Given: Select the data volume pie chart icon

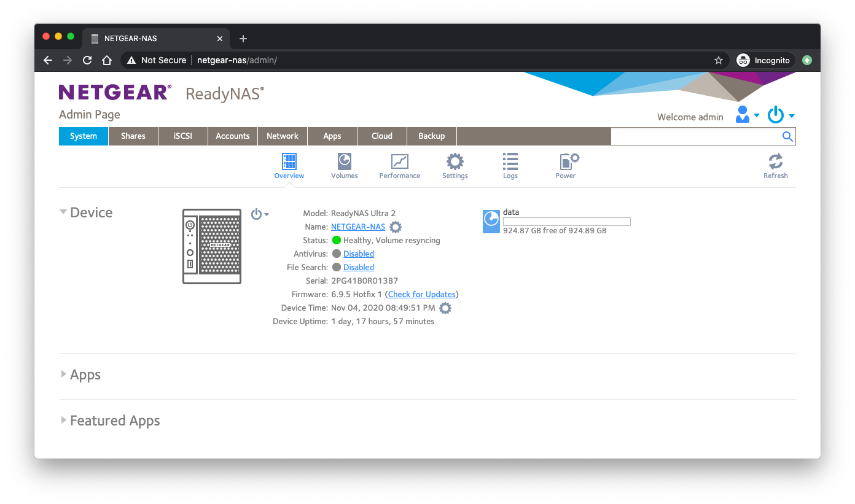Looking at the screenshot, I should [491, 221].
